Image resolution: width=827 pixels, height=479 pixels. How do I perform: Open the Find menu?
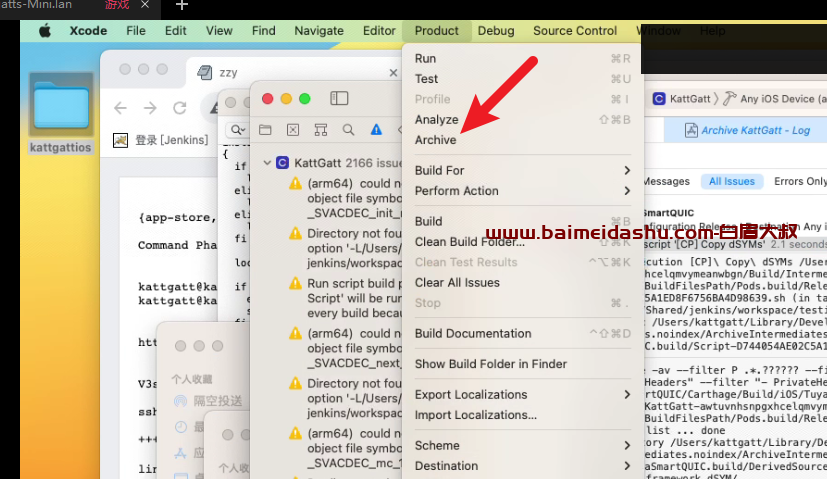[x=263, y=31]
